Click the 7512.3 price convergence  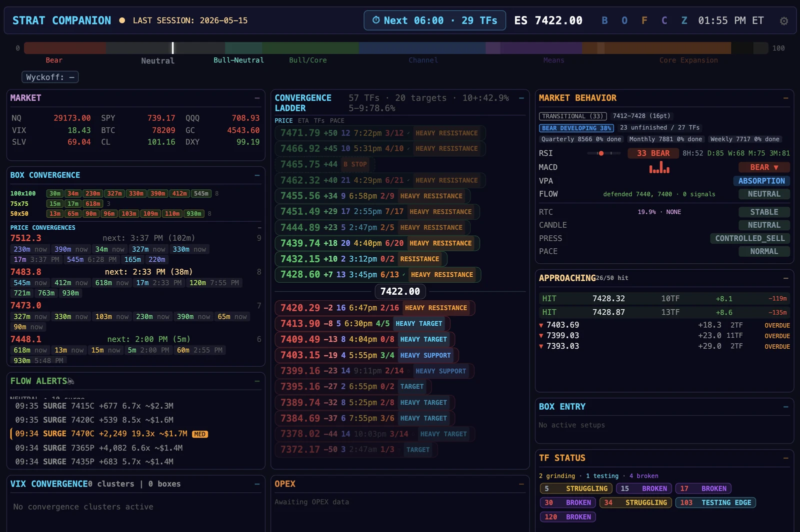coord(26,238)
